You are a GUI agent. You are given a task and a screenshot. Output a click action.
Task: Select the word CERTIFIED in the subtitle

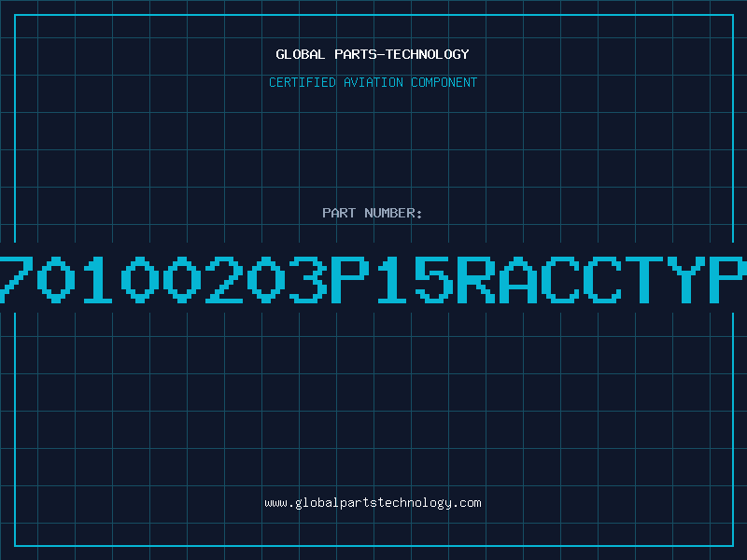pos(302,82)
